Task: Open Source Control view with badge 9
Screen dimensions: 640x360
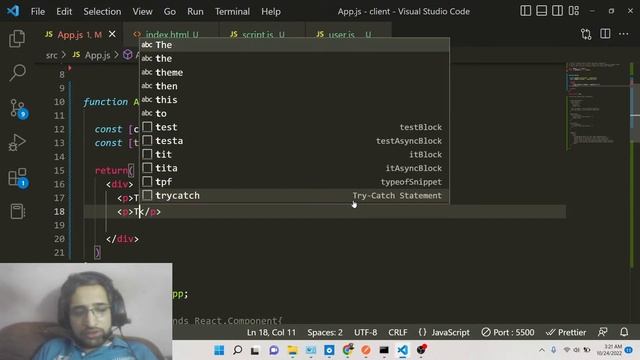Action: (18, 109)
